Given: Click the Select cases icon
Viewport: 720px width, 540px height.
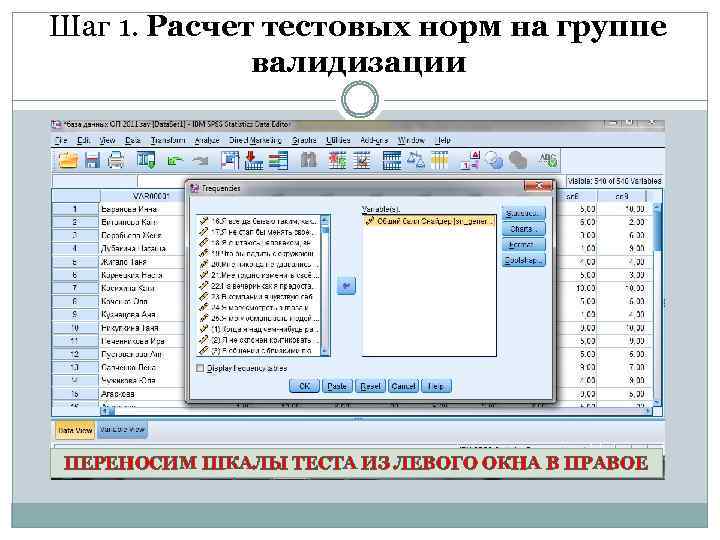Looking at the screenshot, I should pos(439,161).
